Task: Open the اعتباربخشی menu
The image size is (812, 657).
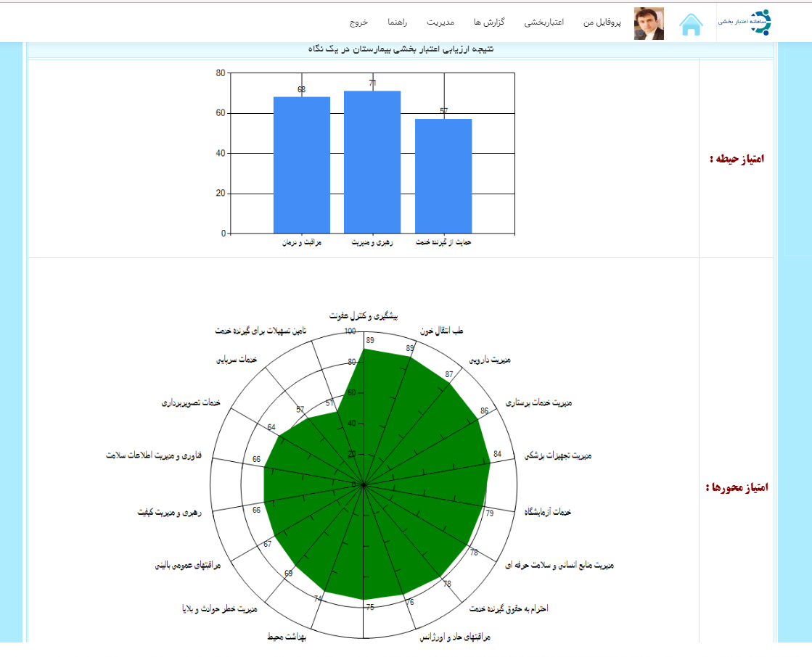Action: (544, 22)
